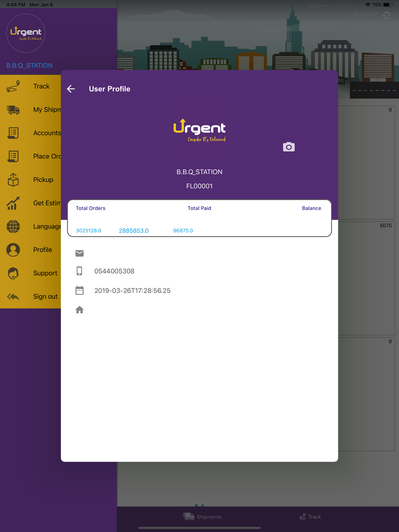Image resolution: width=399 pixels, height=532 pixels.
Task: Tap the camera icon to change photo
Action: click(289, 147)
